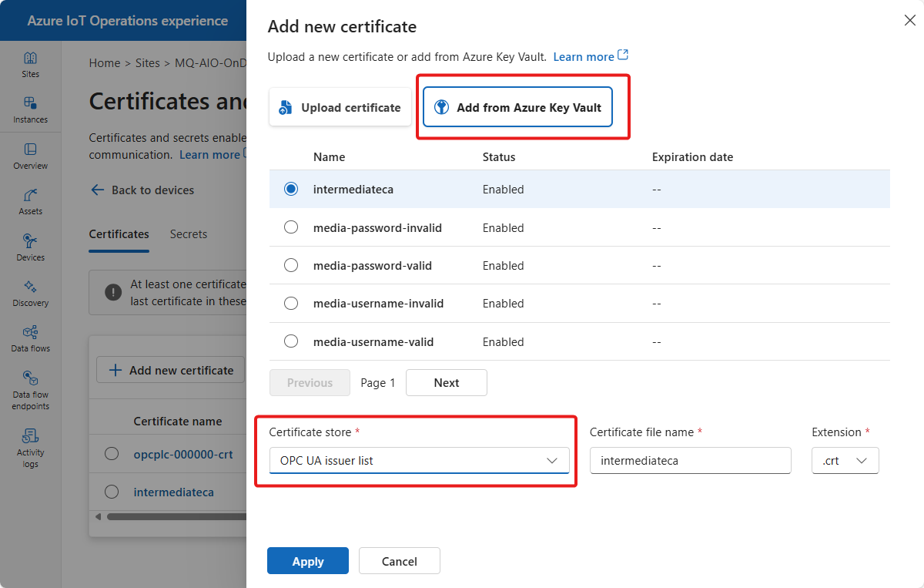Click Sites in the breadcrumb
Viewport: 924px width, 588px height.
147,63
